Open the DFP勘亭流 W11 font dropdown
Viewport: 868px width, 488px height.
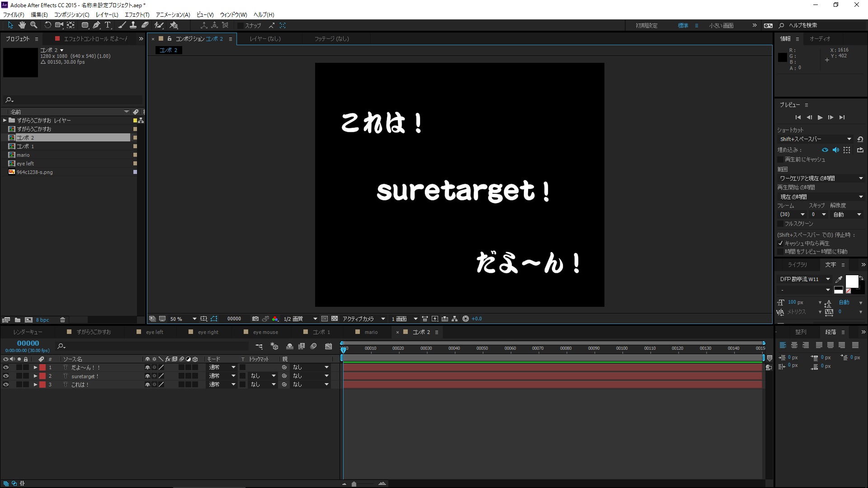pos(804,279)
